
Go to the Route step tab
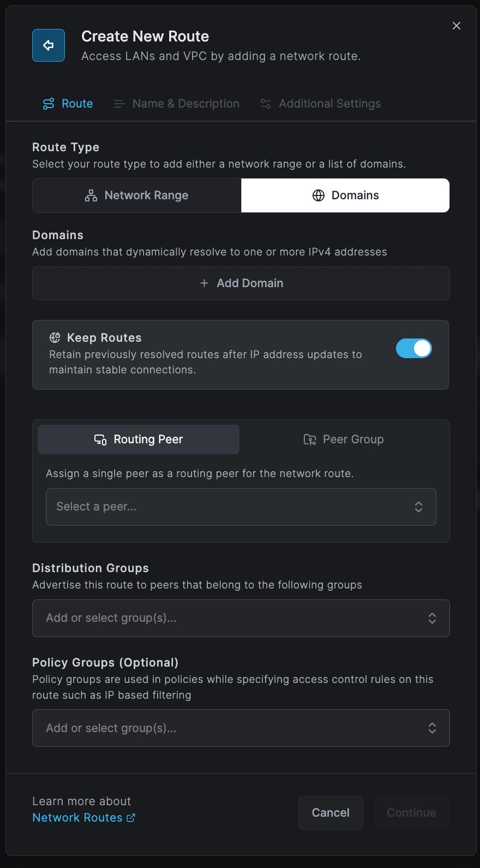pos(68,104)
